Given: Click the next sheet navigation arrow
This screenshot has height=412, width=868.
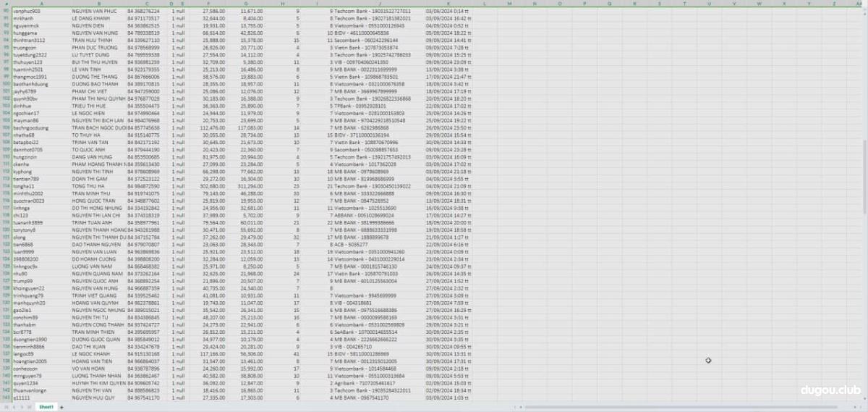Looking at the screenshot, I should [23, 407].
